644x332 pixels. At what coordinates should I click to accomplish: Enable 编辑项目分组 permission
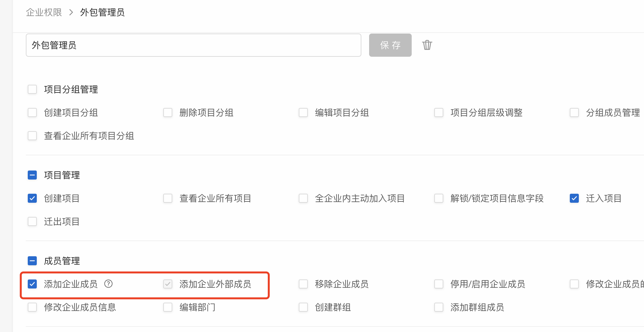point(303,112)
